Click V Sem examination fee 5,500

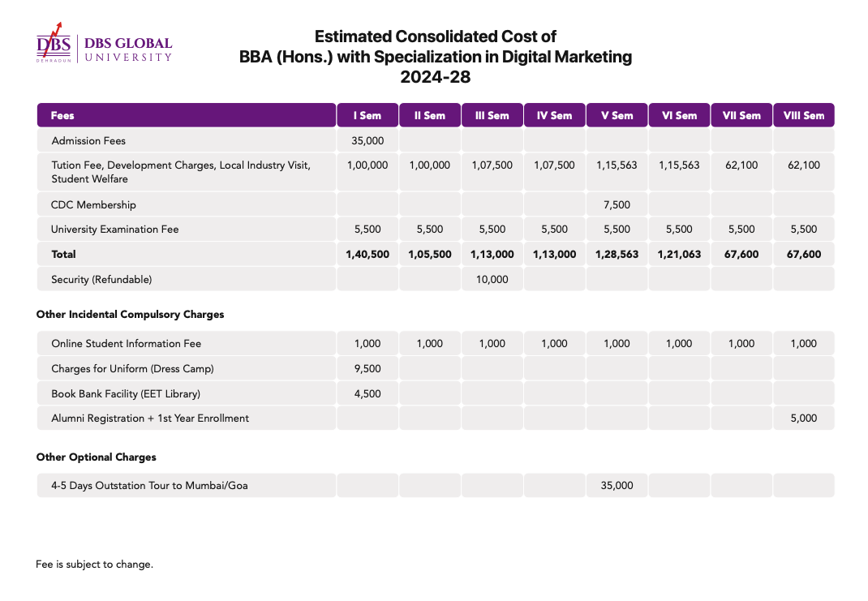(617, 229)
